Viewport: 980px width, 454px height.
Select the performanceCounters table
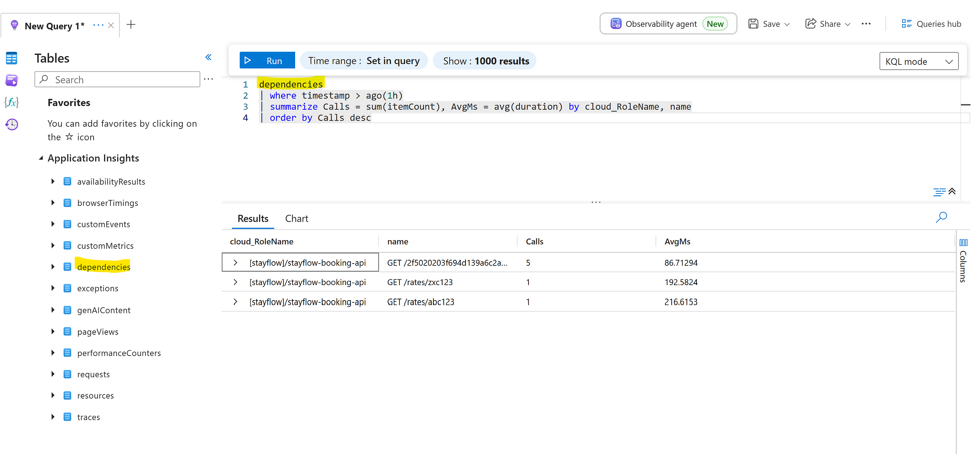[x=119, y=353]
